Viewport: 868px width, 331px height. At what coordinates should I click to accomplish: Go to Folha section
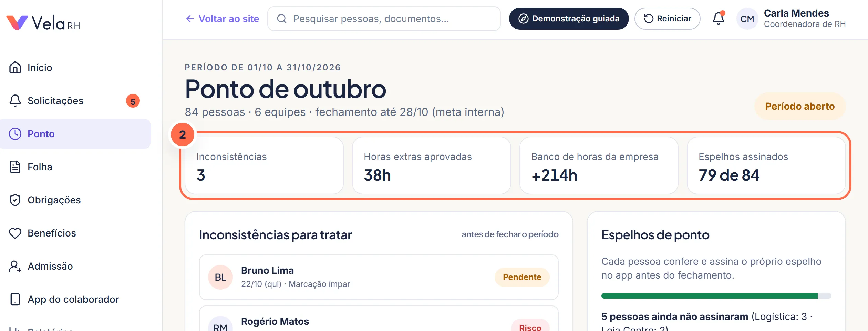[x=75, y=167]
